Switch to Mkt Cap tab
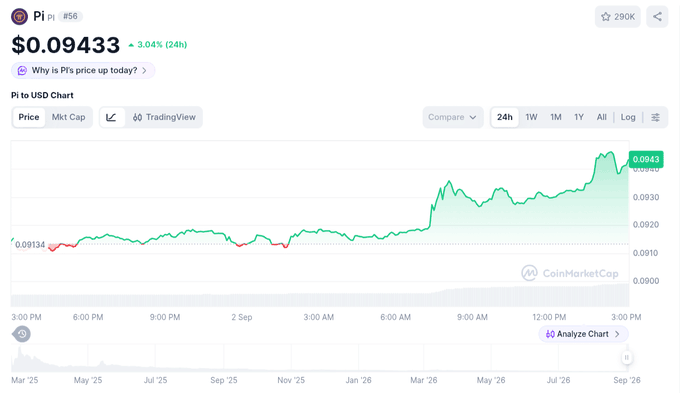This screenshot has height=393, width=680. 69,117
